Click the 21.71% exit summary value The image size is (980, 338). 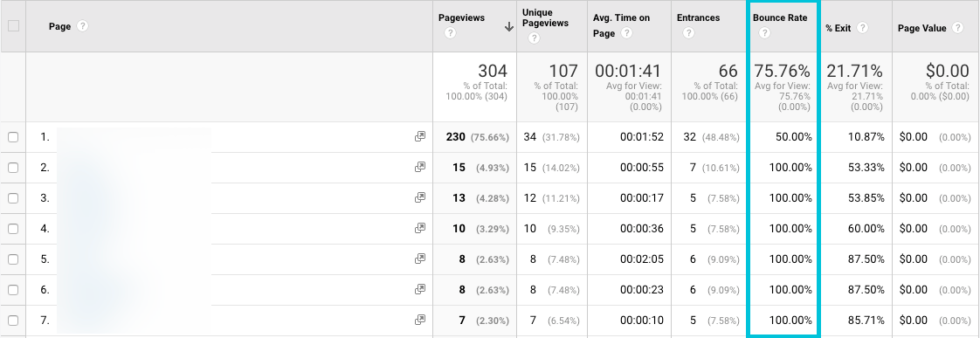(855, 71)
